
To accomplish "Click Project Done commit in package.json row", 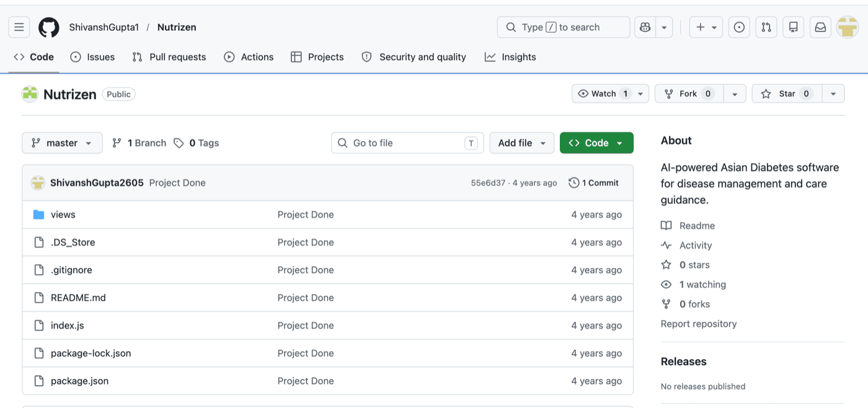I will [306, 381].
